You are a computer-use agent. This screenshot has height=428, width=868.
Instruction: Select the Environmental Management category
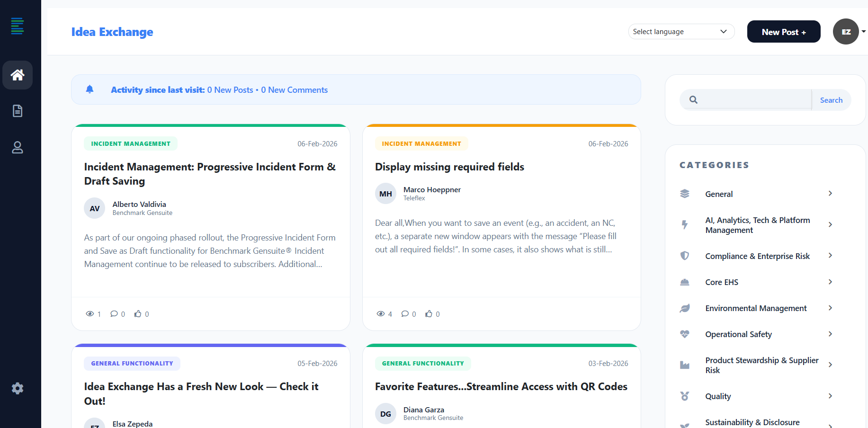pyautogui.click(x=756, y=308)
